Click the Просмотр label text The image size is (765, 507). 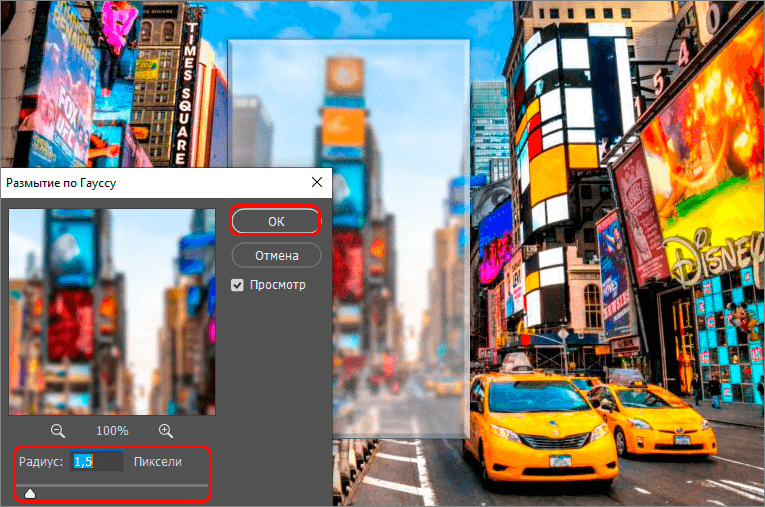click(x=278, y=285)
